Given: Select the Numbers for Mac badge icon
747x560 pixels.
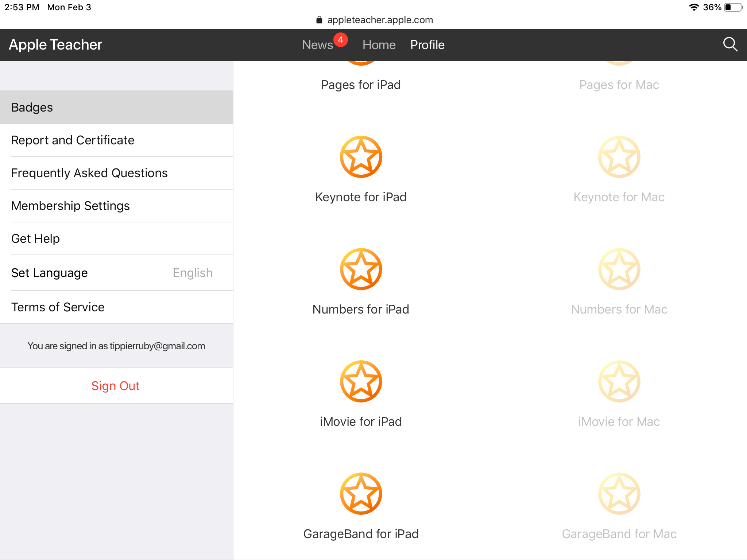Looking at the screenshot, I should click(x=619, y=269).
